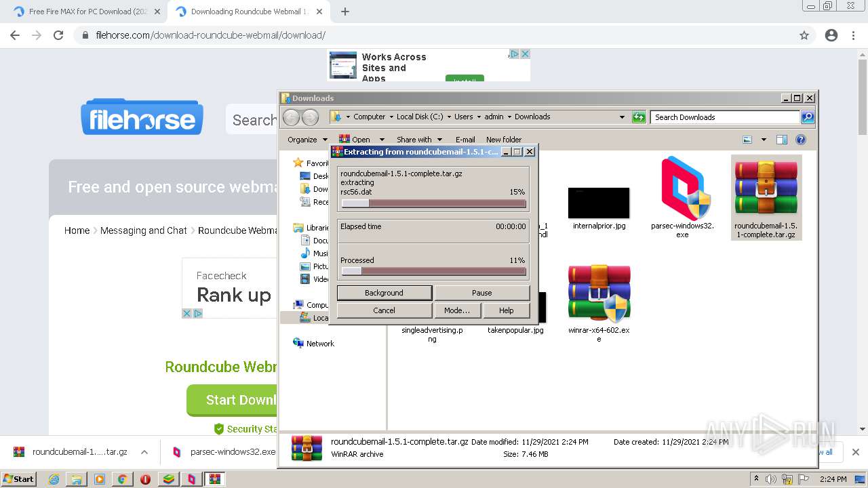Click E-mail in the Explorer toolbar
Viewport: 868px width, 488px height.
coord(465,140)
